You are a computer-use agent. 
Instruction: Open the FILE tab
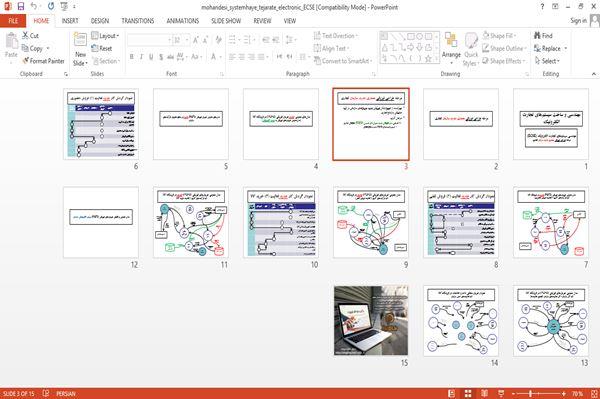coord(13,21)
